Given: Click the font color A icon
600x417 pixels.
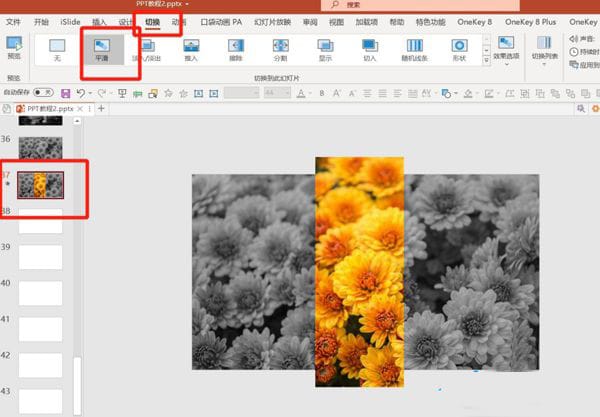Looking at the screenshot, I should coord(301,93).
